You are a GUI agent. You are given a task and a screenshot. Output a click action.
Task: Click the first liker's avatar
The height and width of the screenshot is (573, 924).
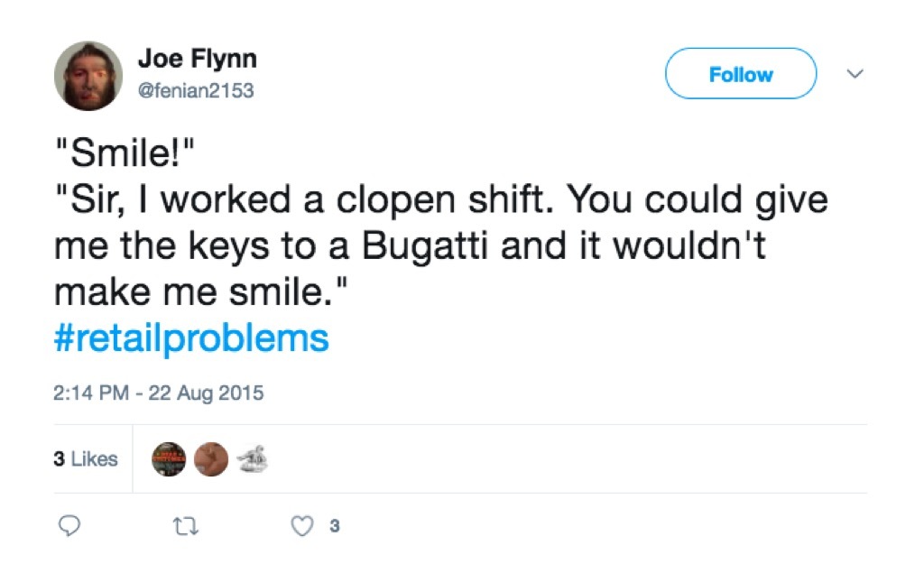pyautogui.click(x=169, y=459)
